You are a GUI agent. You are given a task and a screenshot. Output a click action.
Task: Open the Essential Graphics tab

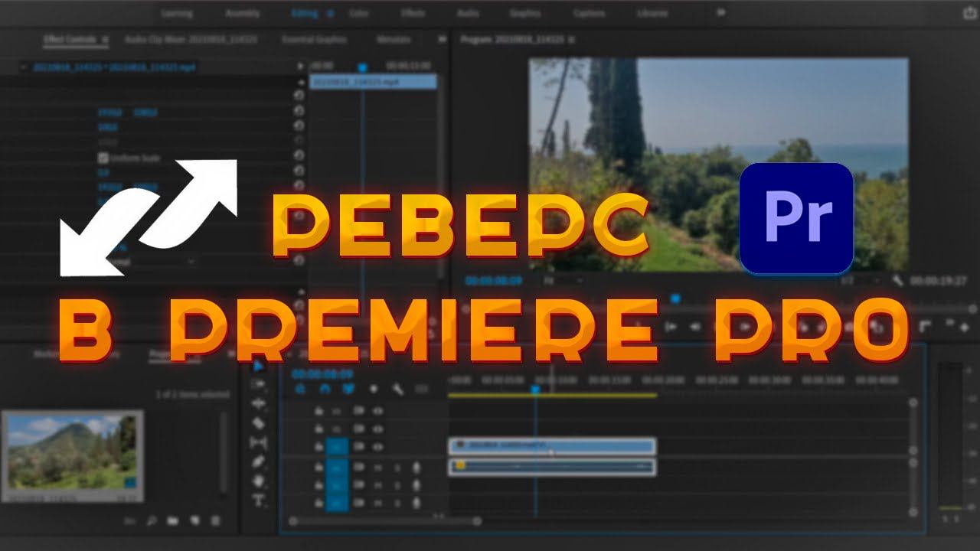tap(314, 39)
